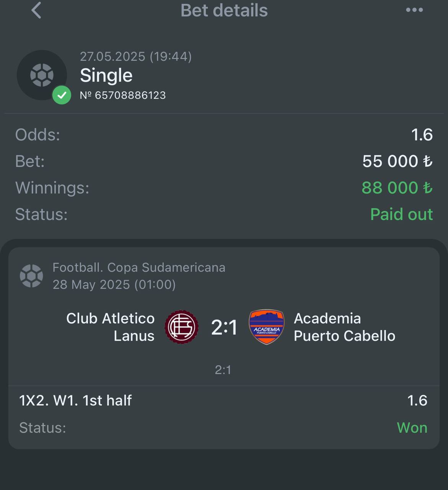The width and height of the screenshot is (448, 490).
Task: Click the Single bet type heading
Action: click(x=106, y=75)
